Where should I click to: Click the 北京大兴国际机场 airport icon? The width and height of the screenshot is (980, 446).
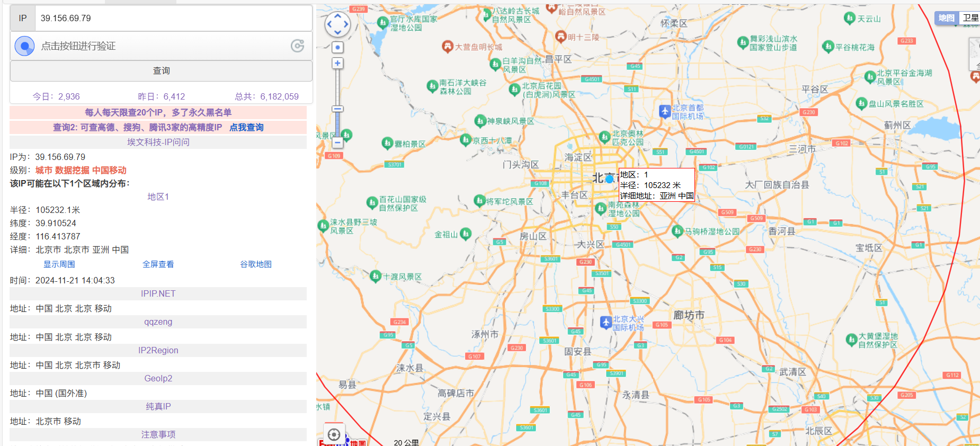click(606, 323)
